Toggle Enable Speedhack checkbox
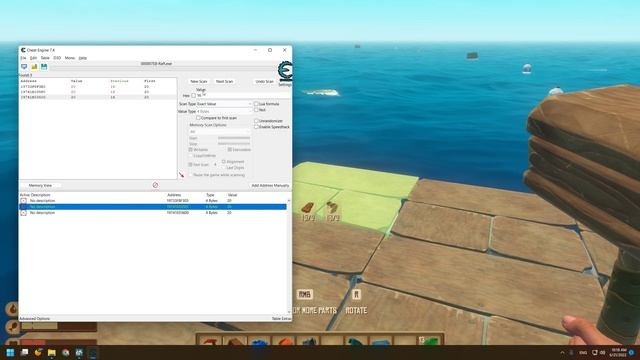Viewport: 640px width, 360px height. pyautogui.click(x=256, y=127)
